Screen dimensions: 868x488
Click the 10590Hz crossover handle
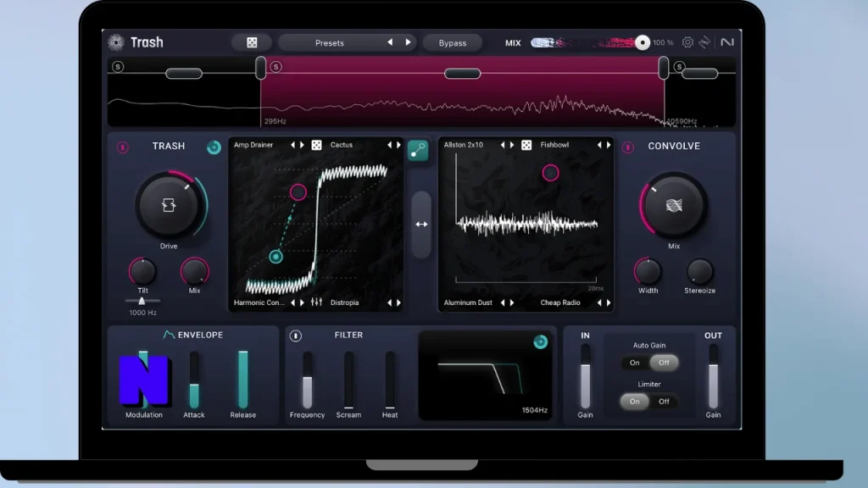tap(663, 68)
